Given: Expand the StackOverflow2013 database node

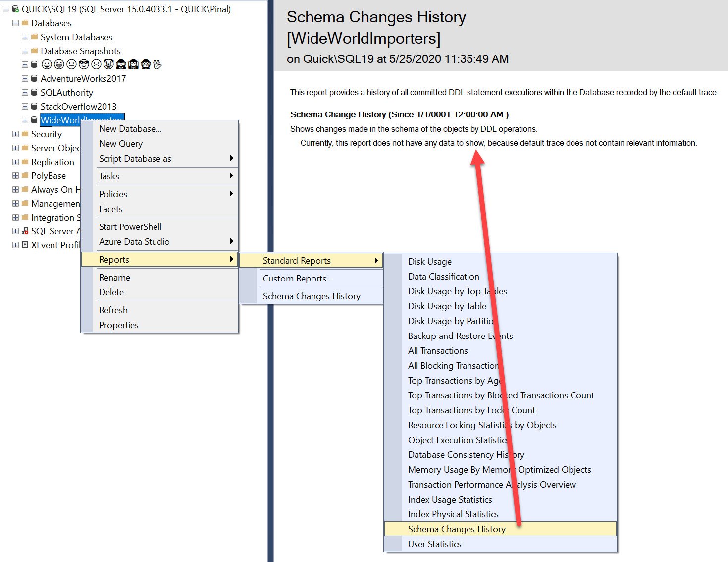Looking at the screenshot, I should pos(25,107).
